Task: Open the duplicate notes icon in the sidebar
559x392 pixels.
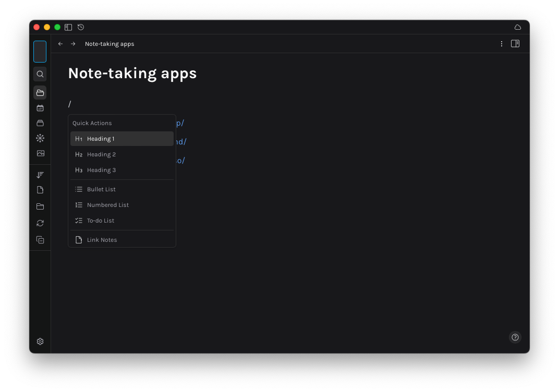Action: coord(40,239)
